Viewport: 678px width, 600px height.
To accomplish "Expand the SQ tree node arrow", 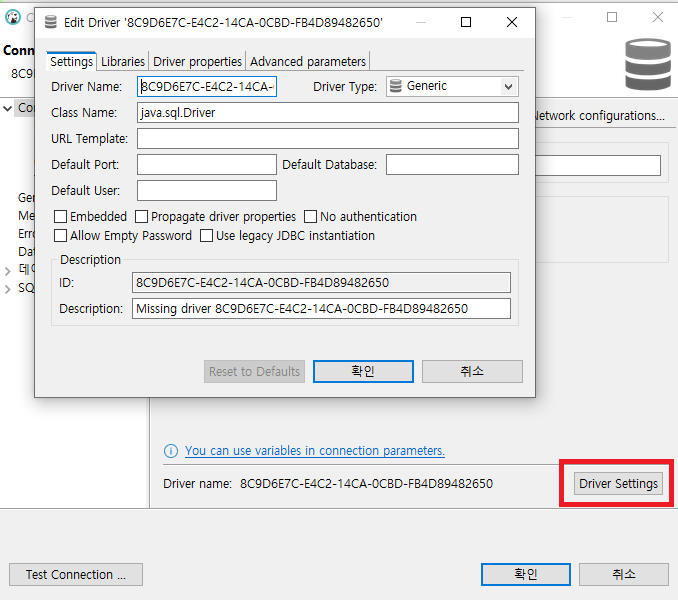I will [7, 289].
